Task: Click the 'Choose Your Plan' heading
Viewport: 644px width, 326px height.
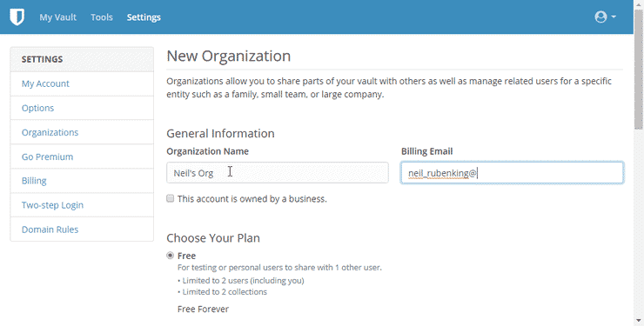Action: [x=213, y=238]
